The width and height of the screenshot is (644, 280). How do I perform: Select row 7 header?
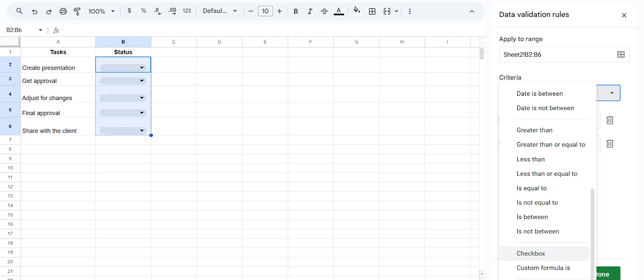[10, 140]
